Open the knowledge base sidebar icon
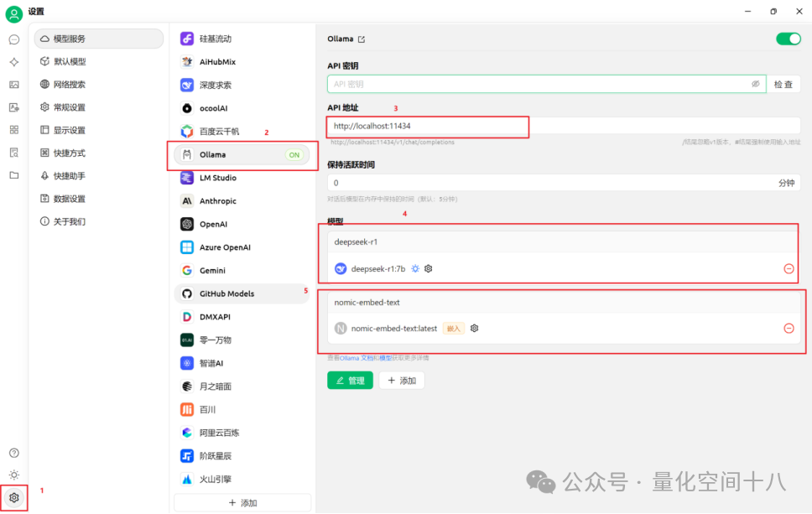Screen dimensions: 812x514 (14, 152)
